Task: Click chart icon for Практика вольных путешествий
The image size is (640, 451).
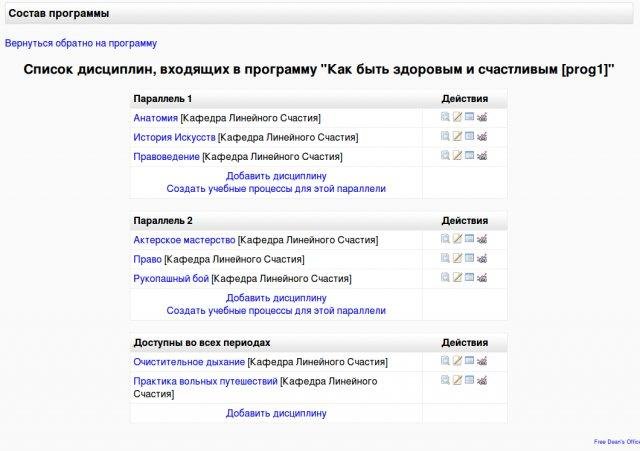Action: coord(482,380)
